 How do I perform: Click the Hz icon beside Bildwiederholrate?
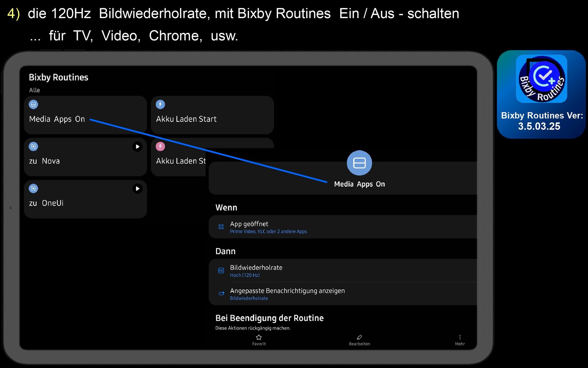221,270
